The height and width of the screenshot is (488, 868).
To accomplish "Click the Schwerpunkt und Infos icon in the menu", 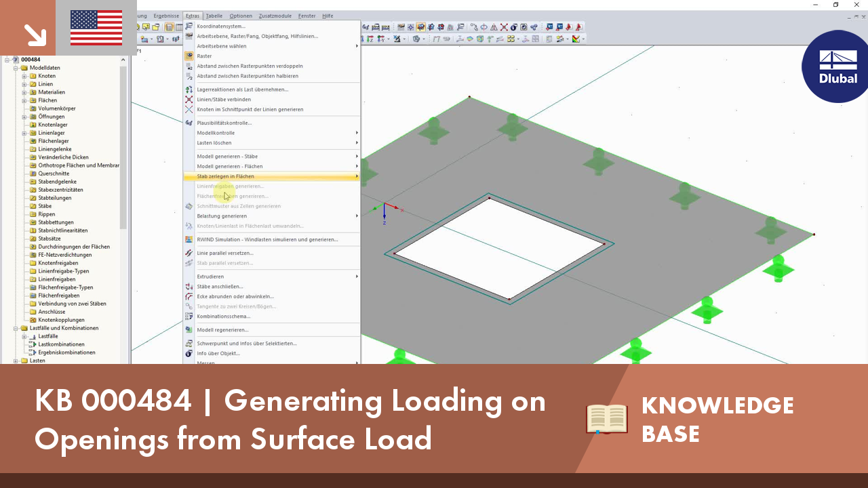I will pyautogui.click(x=189, y=344).
